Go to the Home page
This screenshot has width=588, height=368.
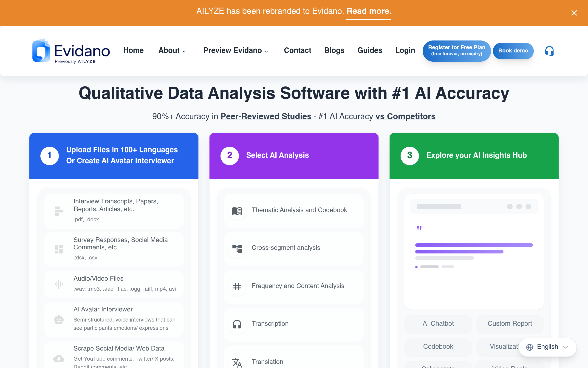[x=133, y=50]
